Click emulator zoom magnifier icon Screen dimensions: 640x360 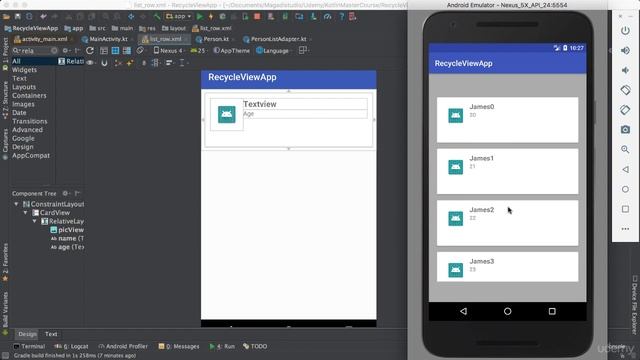[625, 149]
